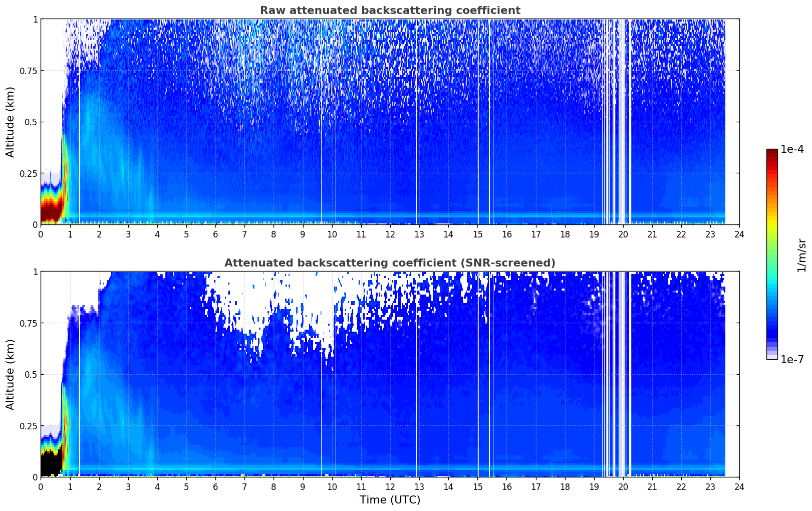Click hour tick '23' under the bottom plot
The image size is (812, 511).
click(x=710, y=486)
